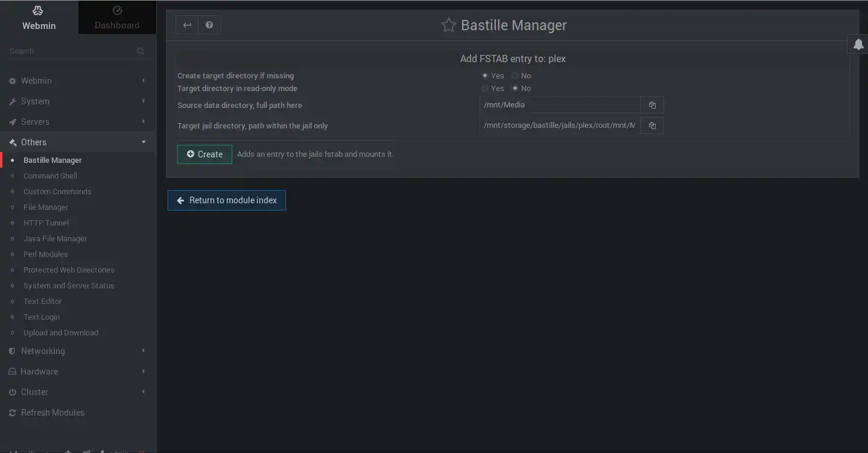Expand the Networking category
The image size is (868, 453).
(78, 351)
